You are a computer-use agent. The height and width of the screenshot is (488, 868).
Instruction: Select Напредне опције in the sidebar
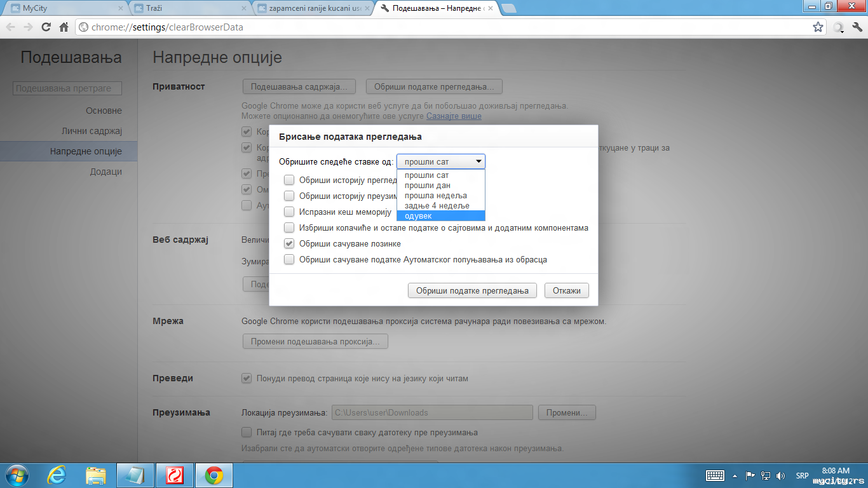coord(69,151)
